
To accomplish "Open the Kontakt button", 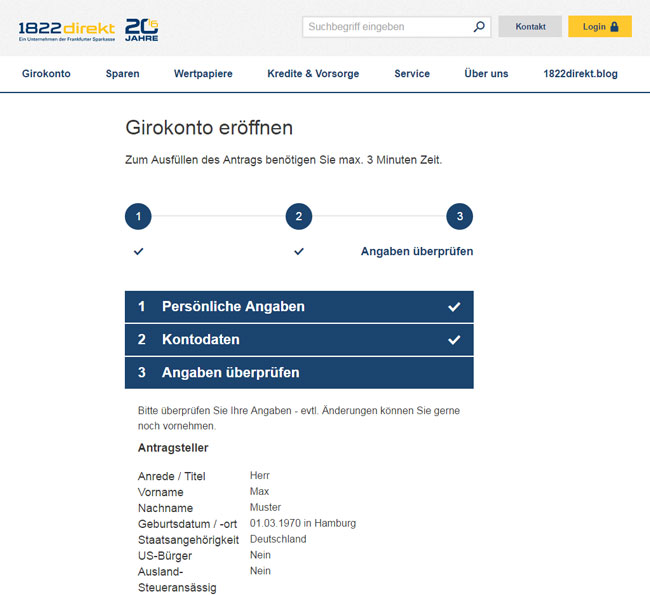I will [530, 27].
